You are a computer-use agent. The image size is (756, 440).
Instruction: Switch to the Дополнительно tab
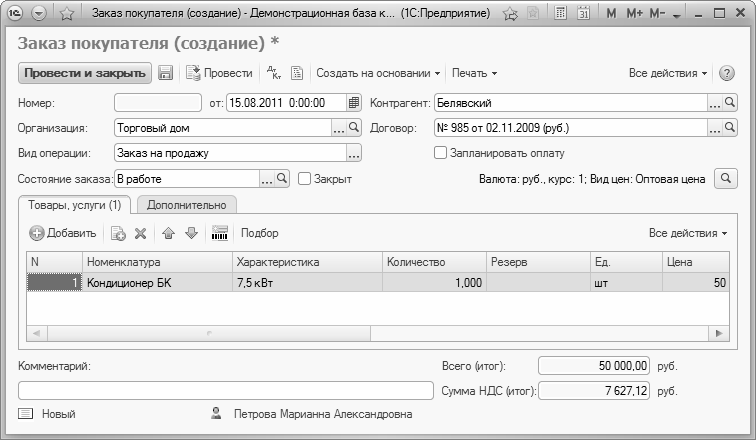[187, 205]
